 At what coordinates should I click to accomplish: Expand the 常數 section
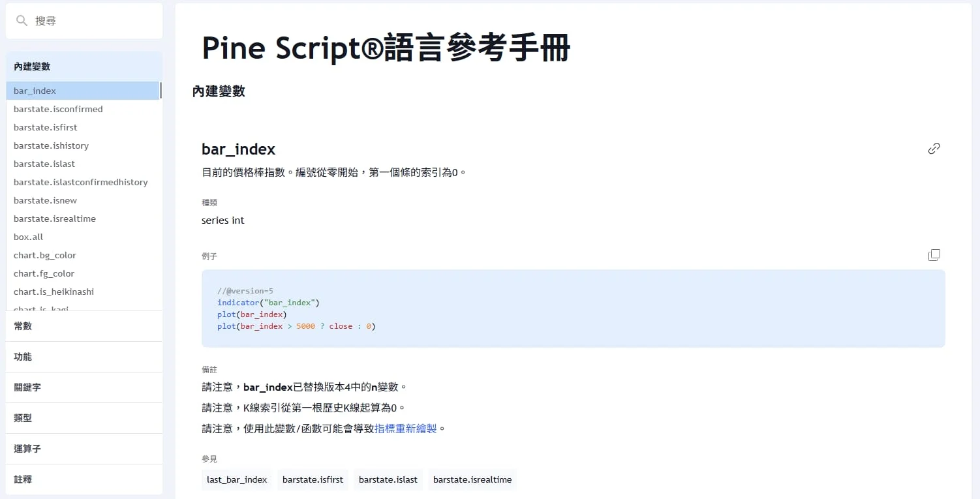pyautogui.click(x=84, y=326)
